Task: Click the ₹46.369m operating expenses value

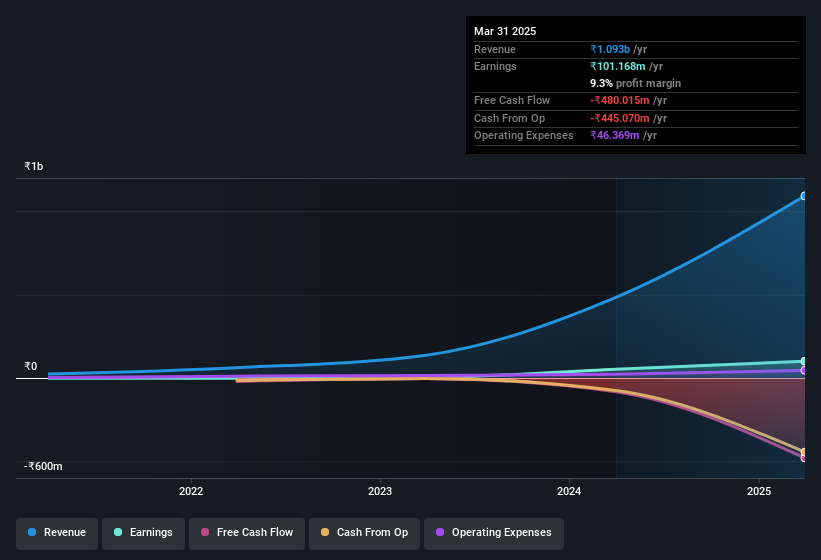Action: click(x=615, y=135)
